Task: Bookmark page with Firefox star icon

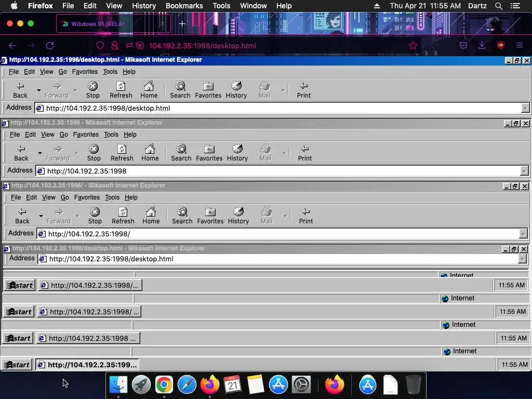Action: click(413, 46)
